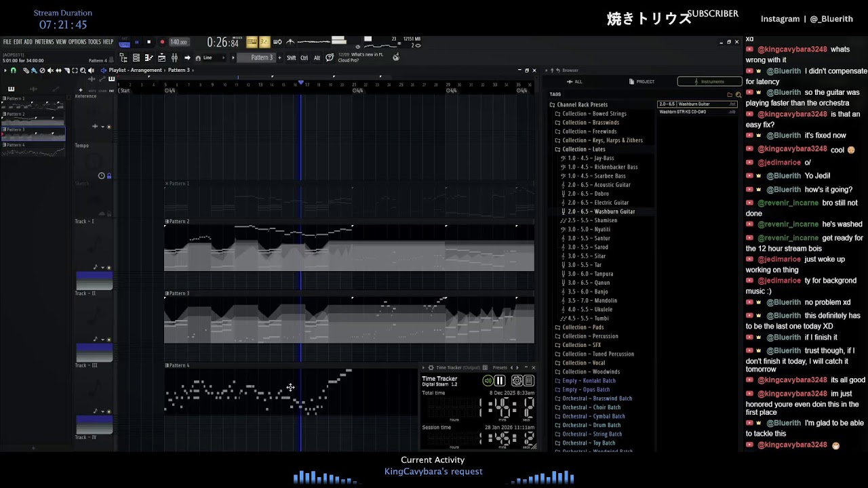Click Pattern 3 in playlist breadcrumb
The height and width of the screenshot is (488, 868).
pyautogui.click(x=179, y=70)
